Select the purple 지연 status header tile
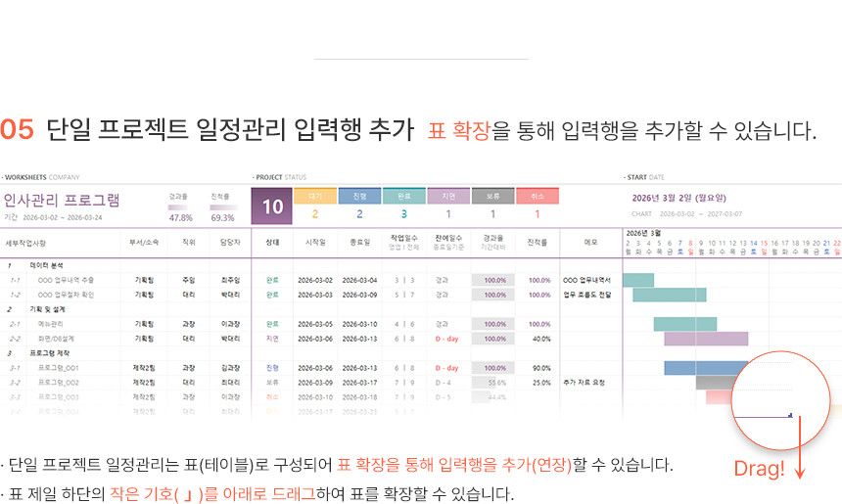This screenshot has height=504, width=842. tap(448, 196)
